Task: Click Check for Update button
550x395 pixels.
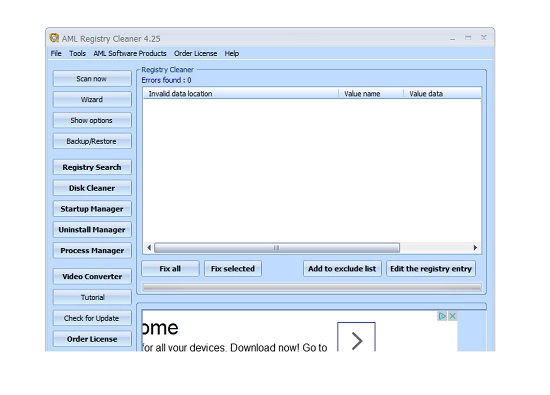Action: click(x=92, y=318)
